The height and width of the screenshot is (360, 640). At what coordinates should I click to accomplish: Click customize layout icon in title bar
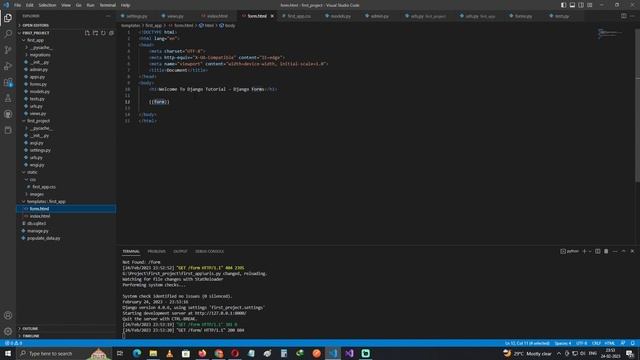click(x=590, y=5)
